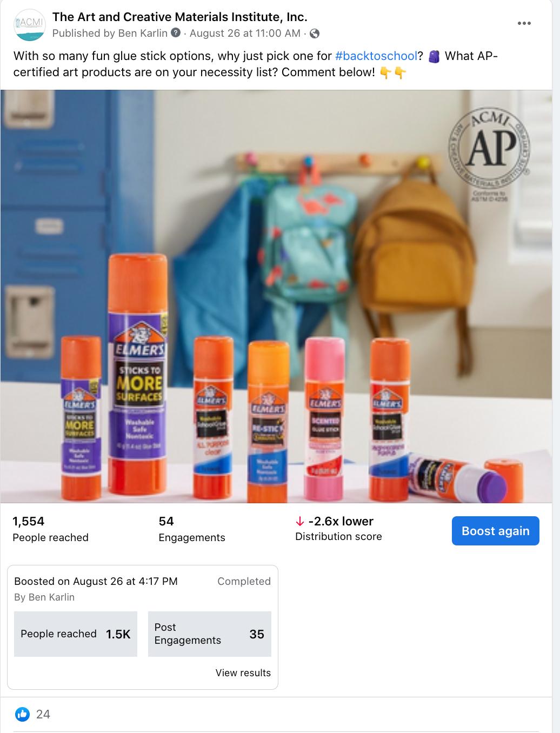Click the boosted People reached 1.5K box
Viewport: 560px width, 733px height.
pos(76,634)
